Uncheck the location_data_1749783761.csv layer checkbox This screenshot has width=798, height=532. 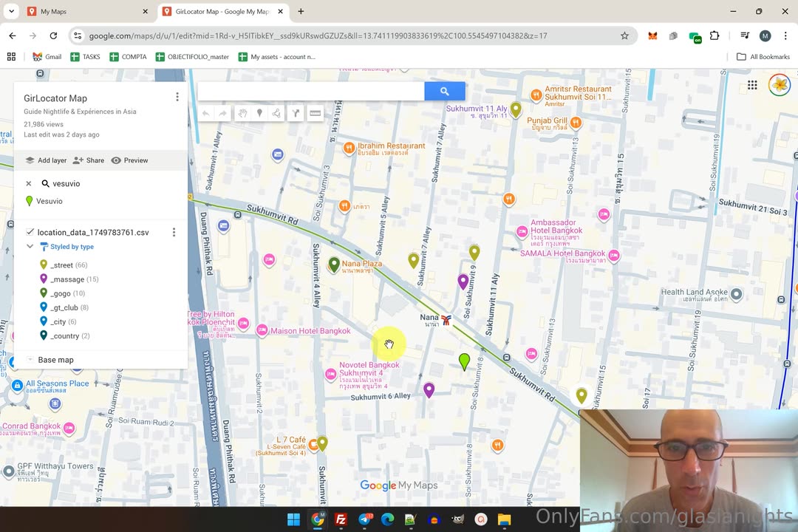pyautogui.click(x=30, y=232)
